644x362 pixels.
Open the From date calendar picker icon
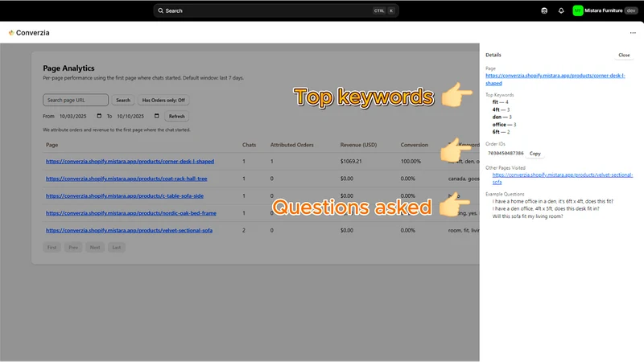click(99, 116)
